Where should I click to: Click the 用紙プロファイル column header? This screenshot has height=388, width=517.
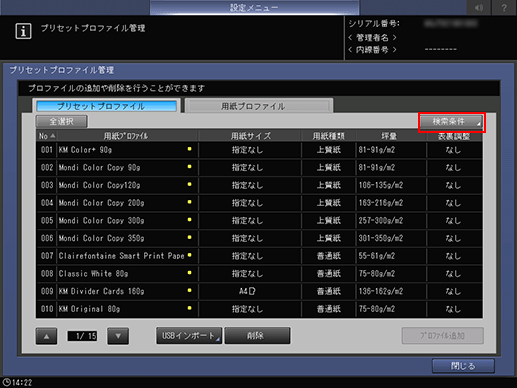pos(127,136)
